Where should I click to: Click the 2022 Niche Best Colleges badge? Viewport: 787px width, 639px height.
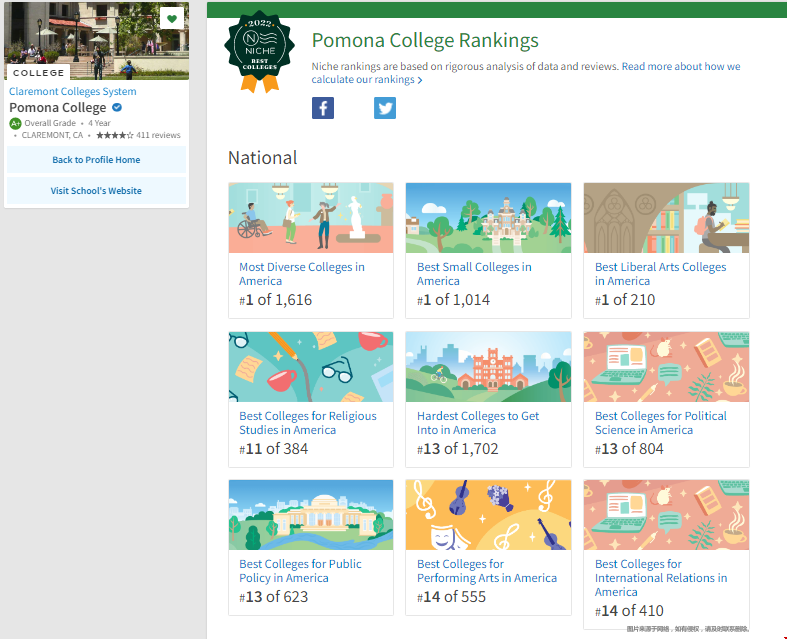[259, 52]
